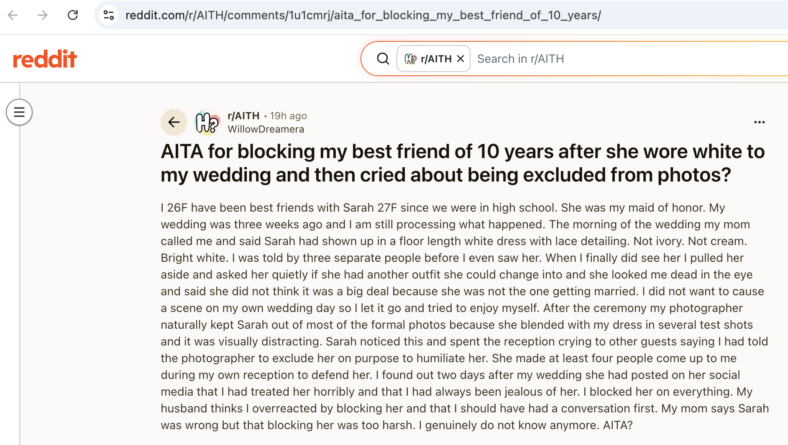Image resolution: width=788 pixels, height=445 pixels.
Task: Click the 19h ago timestamp
Action: coord(288,116)
